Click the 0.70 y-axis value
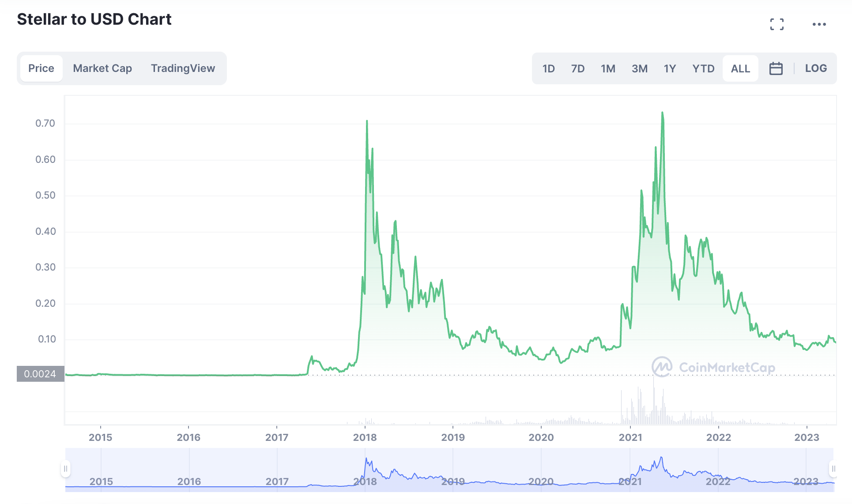The height and width of the screenshot is (504, 852). [45, 123]
